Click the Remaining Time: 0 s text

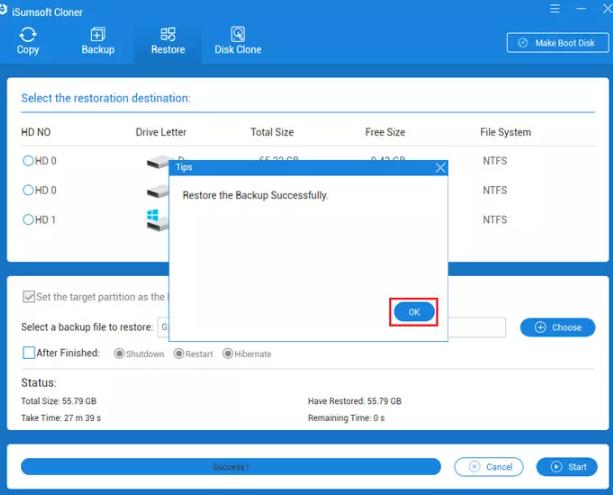[346, 418]
